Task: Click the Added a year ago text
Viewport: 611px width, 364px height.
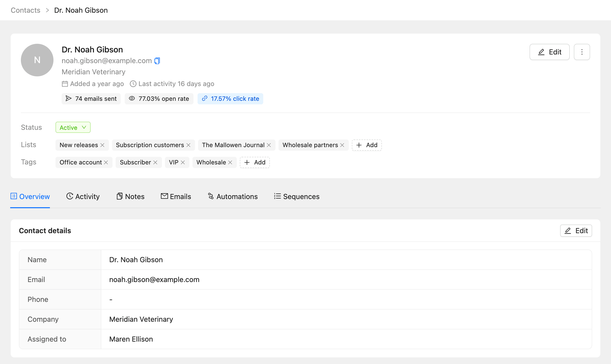Action: [x=97, y=84]
